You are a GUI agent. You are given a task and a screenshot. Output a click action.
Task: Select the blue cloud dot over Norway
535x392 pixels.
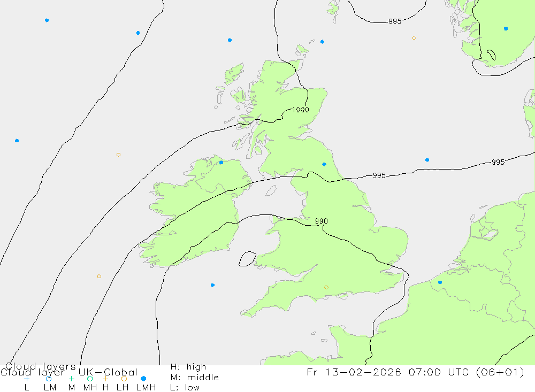[x=506, y=29]
